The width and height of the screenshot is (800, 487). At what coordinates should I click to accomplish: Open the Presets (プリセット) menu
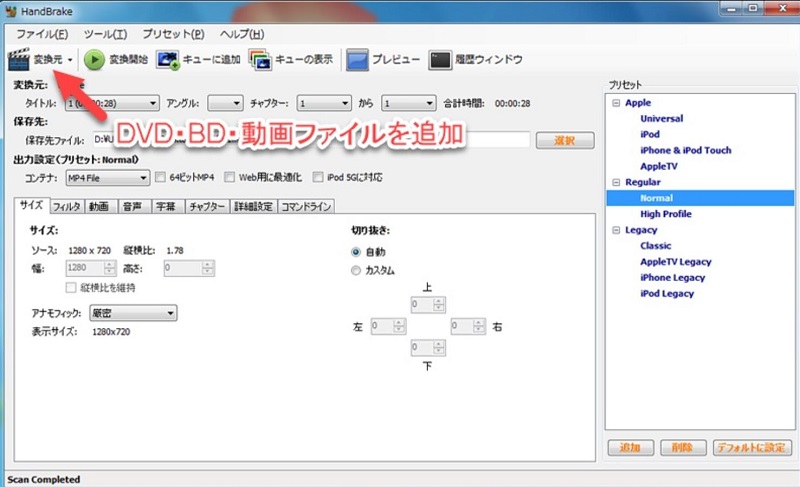coord(173,34)
